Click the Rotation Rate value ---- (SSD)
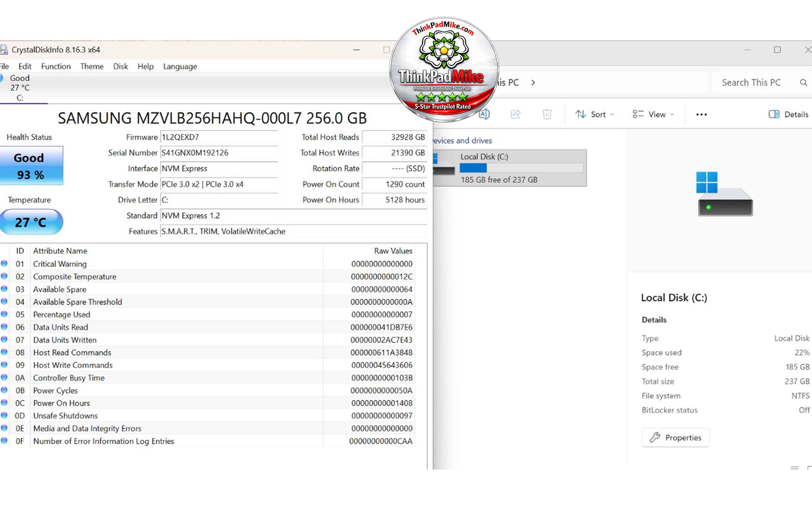812x510 pixels. click(394, 169)
